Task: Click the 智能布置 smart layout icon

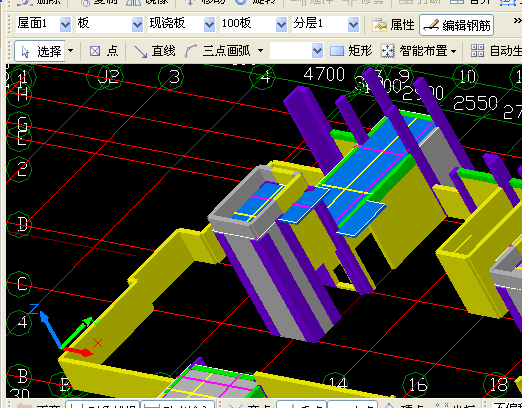Action: click(x=388, y=51)
